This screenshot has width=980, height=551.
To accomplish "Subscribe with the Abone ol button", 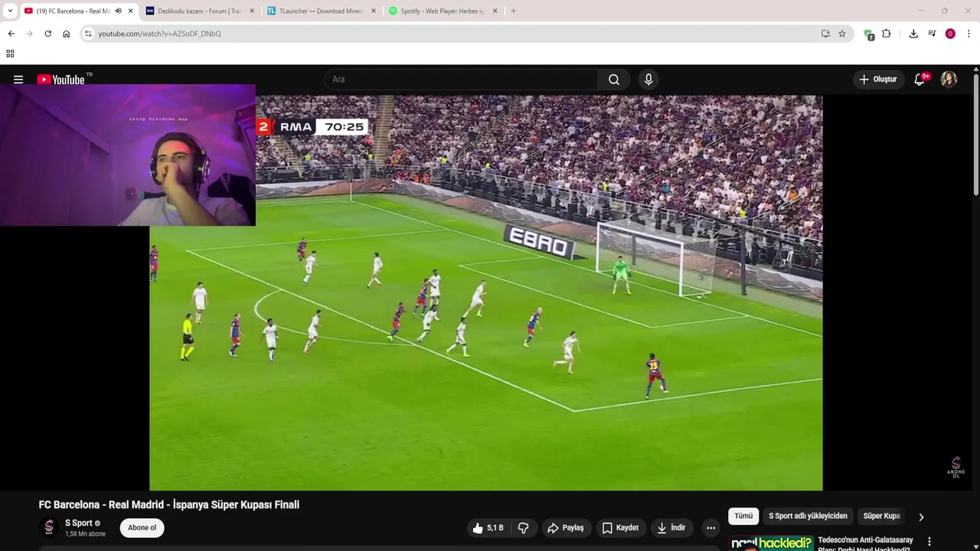I will [x=142, y=528].
